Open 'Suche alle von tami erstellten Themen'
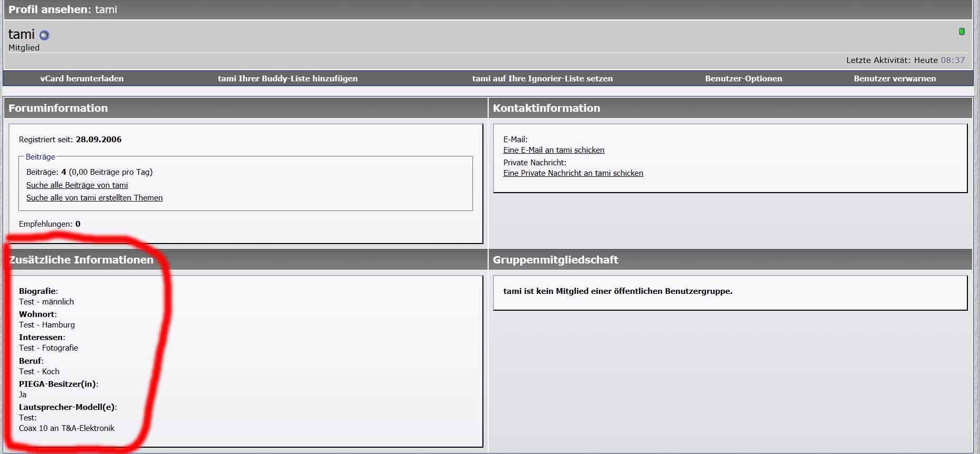The image size is (980, 454). 94,198
